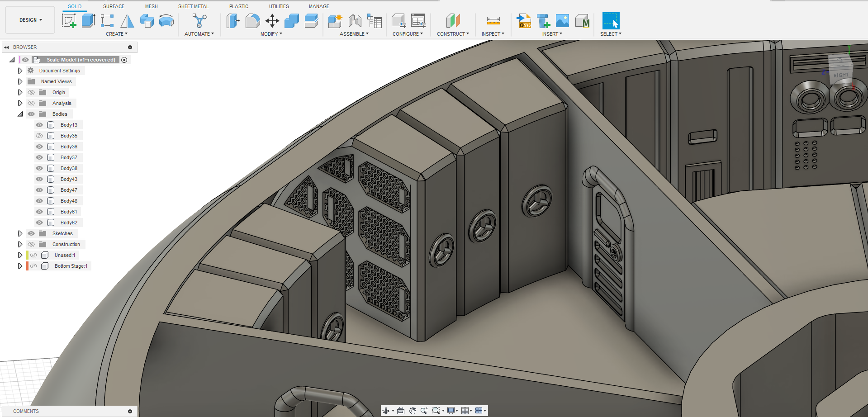The width and height of the screenshot is (868, 417).
Task: Open the DESIGN workspace dropdown
Action: point(30,20)
